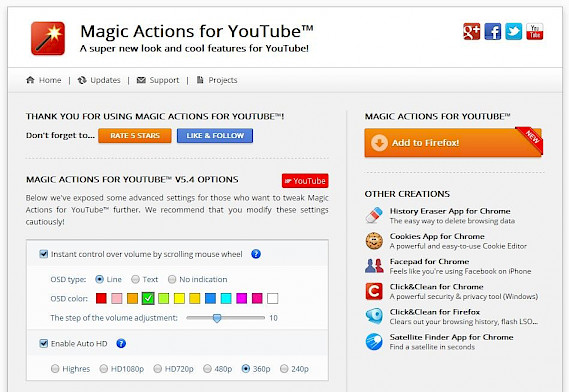Click the volume adjustment step slider handle
The image size is (569, 392).
[x=217, y=318]
